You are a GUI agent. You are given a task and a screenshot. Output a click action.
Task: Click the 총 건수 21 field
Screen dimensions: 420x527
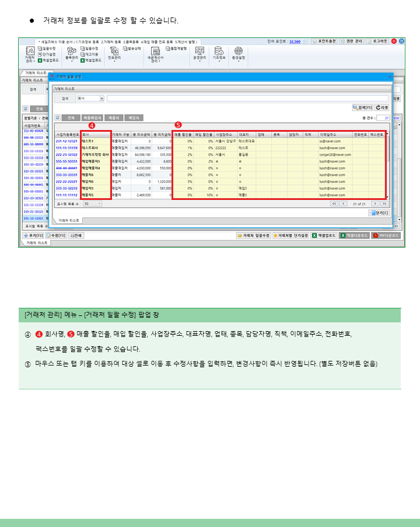[383, 118]
